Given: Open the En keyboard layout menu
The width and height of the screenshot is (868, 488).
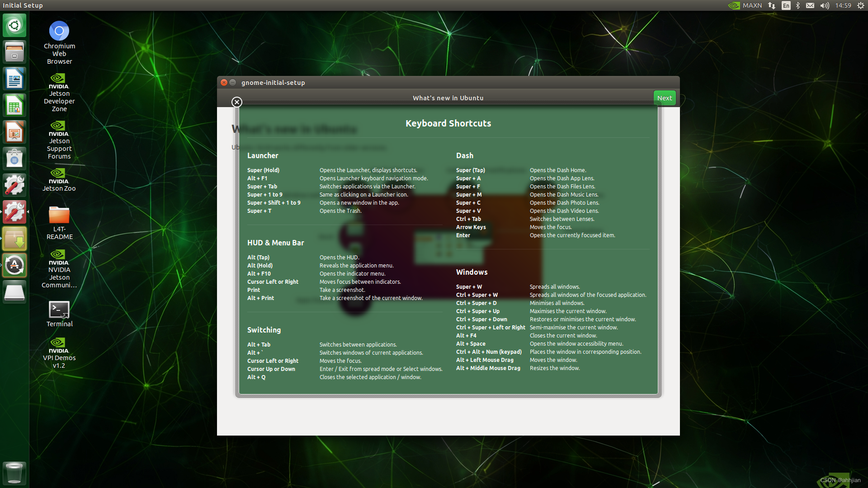Looking at the screenshot, I should click(x=786, y=5).
